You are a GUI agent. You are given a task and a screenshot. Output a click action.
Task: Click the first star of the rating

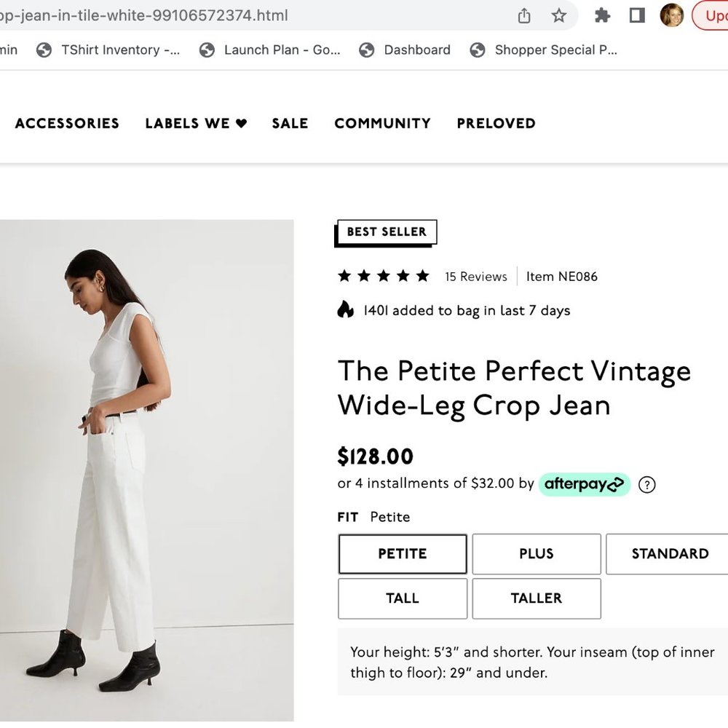click(346, 276)
